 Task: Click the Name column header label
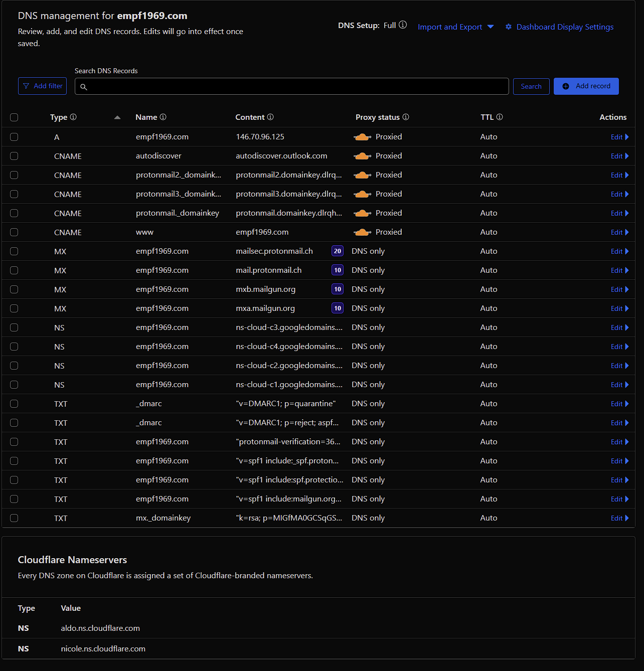pos(146,117)
